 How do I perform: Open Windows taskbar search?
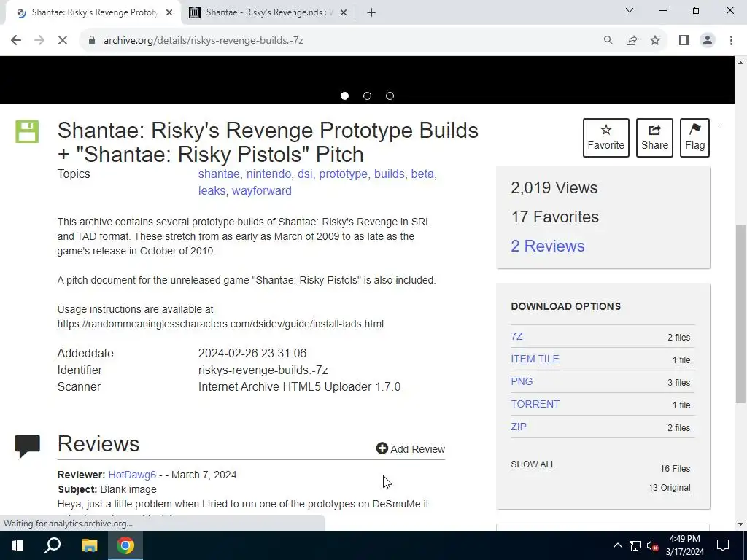click(x=53, y=545)
